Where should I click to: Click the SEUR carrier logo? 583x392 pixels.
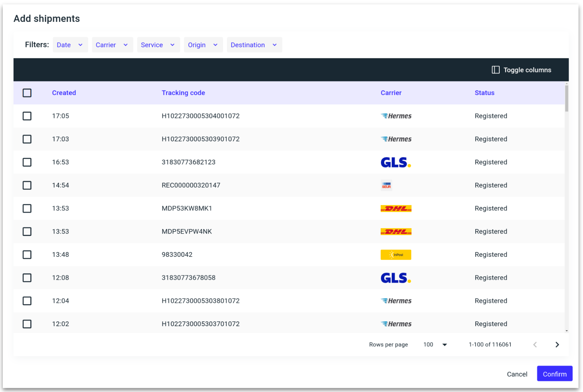coord(386,185)
